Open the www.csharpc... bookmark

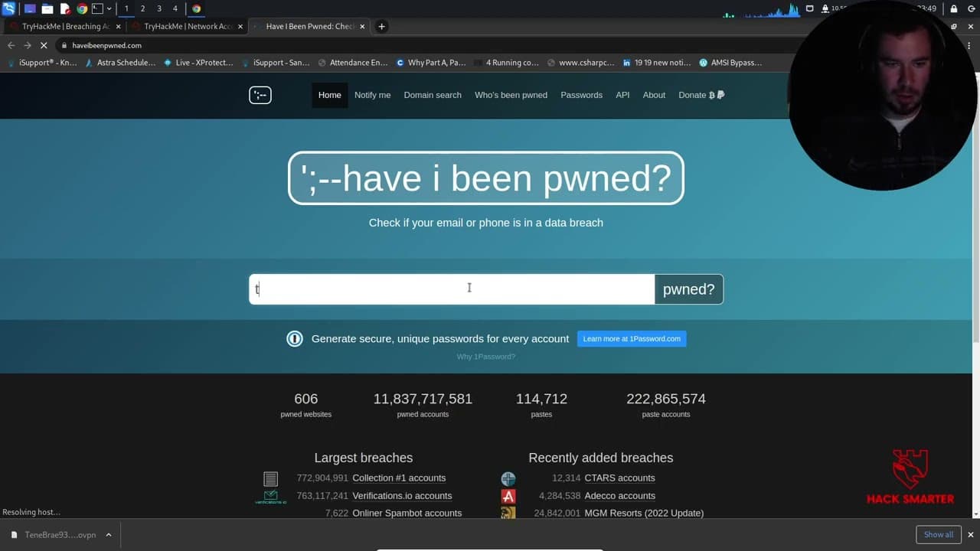pyautogui.click(x=580, y=63)
